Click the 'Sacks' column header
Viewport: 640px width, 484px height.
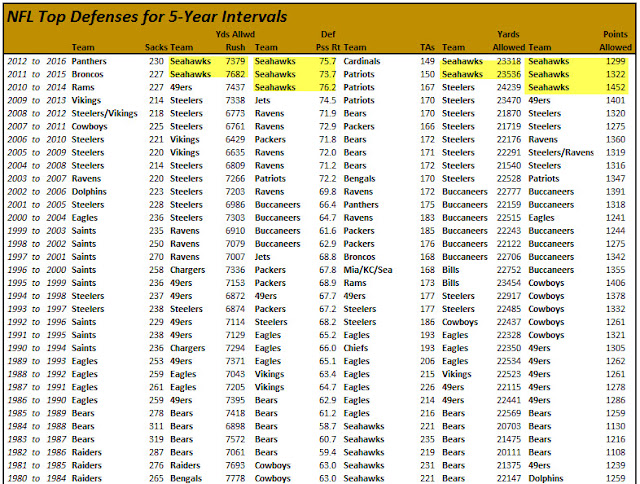pos(156,47)
